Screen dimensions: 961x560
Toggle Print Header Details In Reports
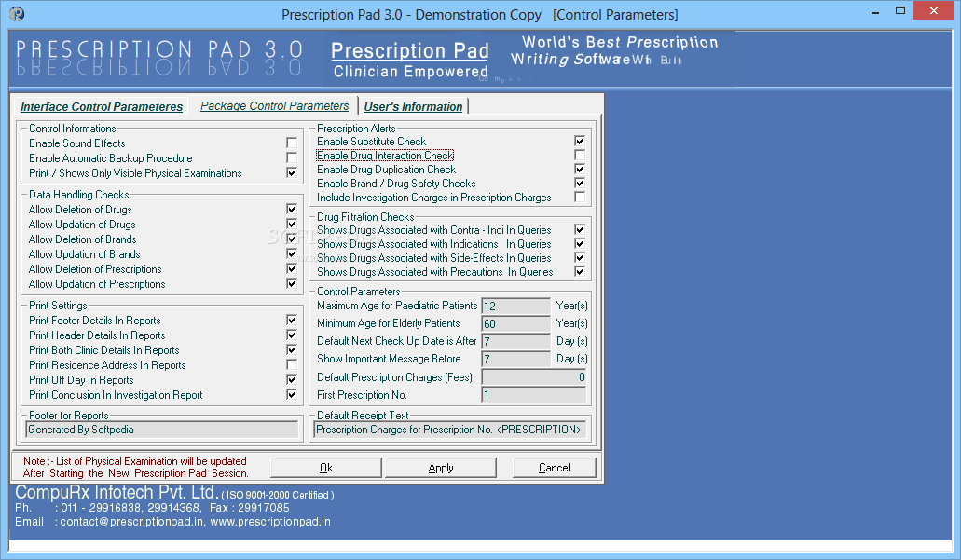tap(292, 335)
